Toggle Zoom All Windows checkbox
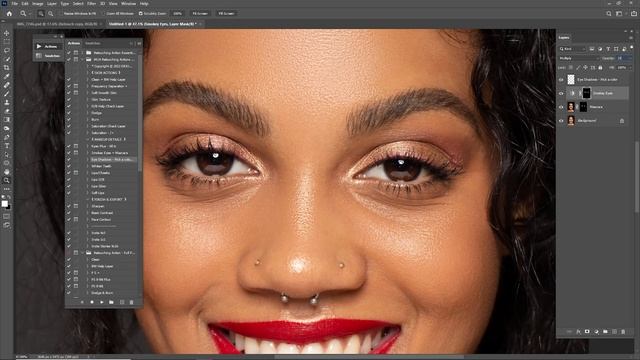This screenshot has height=360, width=640. [x=104, y=13]
